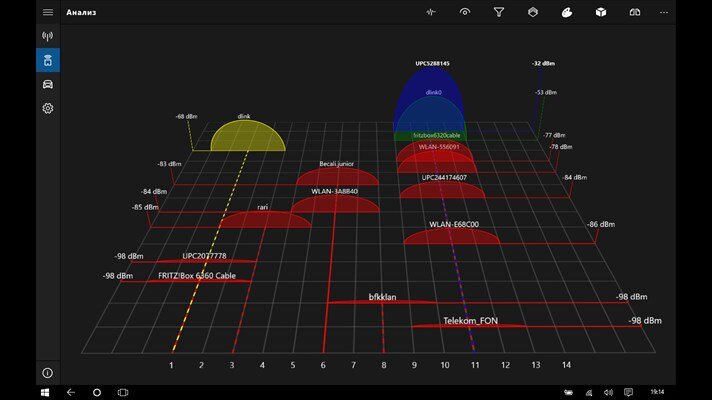Image resolution: width=712 pixels, height=400 pixels.
Task: Open the wireless networks list page
Action: [x=47, y=36]
